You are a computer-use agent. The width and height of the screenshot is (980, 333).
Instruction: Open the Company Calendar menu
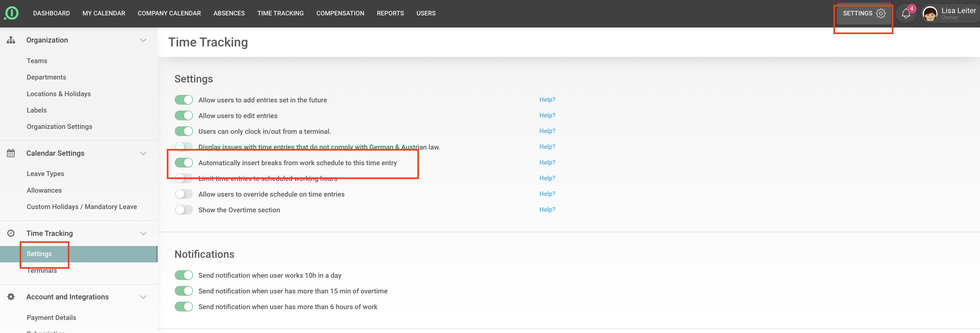(169, 13)
